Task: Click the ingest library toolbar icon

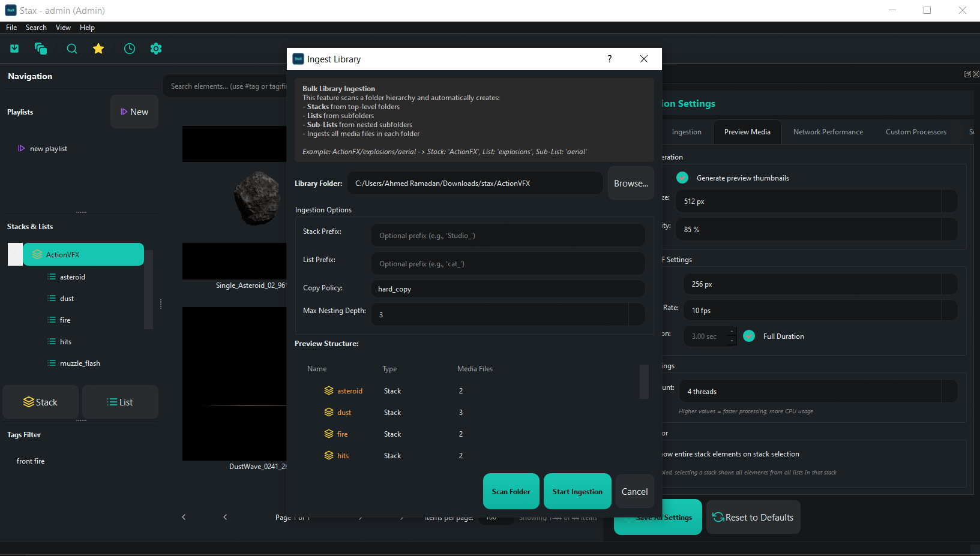Action: click(14, 49)
